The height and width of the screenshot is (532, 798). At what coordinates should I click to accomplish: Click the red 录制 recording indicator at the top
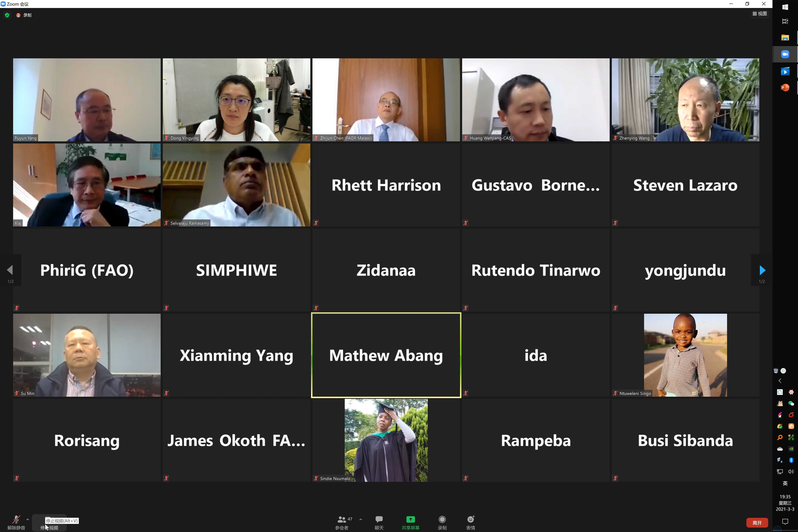(x=24, y=15)
